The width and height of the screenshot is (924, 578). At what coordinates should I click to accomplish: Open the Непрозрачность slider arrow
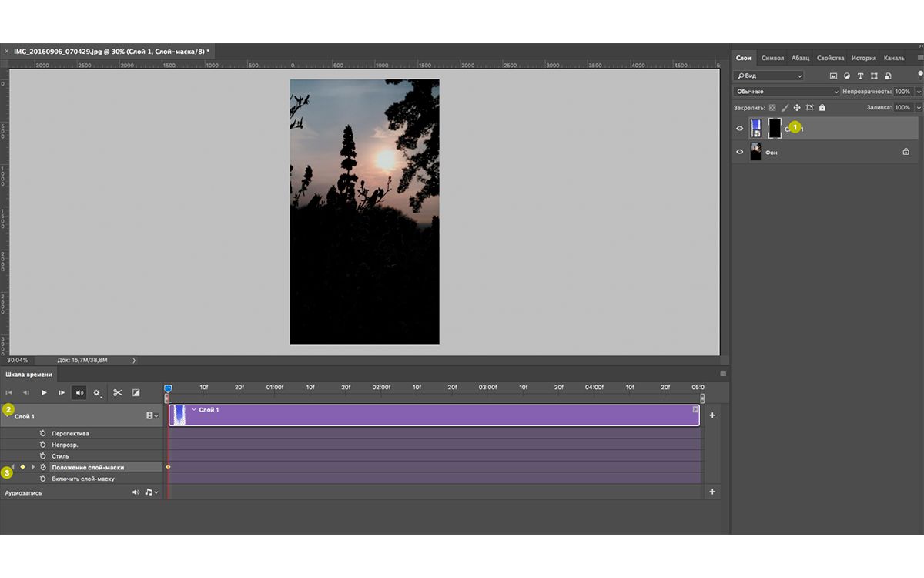coord(917,92)
